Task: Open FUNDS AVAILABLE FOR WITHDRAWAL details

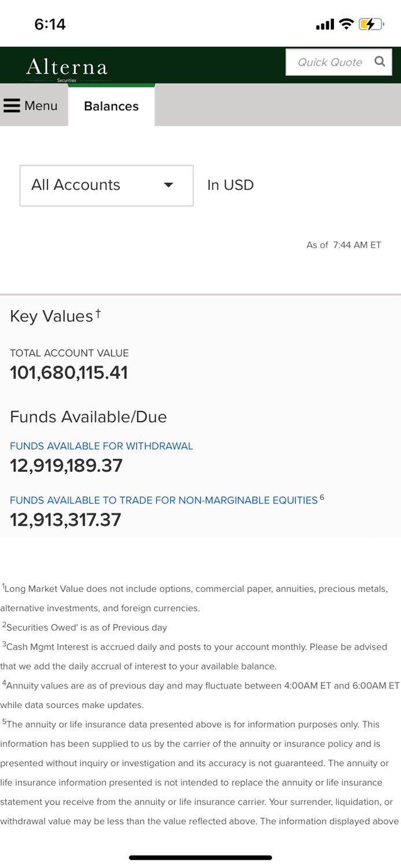Action: 101,446
